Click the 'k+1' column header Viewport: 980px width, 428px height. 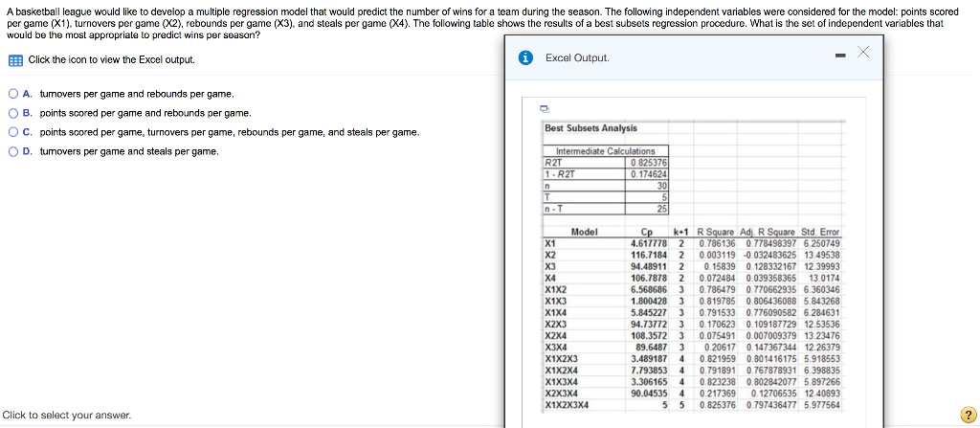681,232
